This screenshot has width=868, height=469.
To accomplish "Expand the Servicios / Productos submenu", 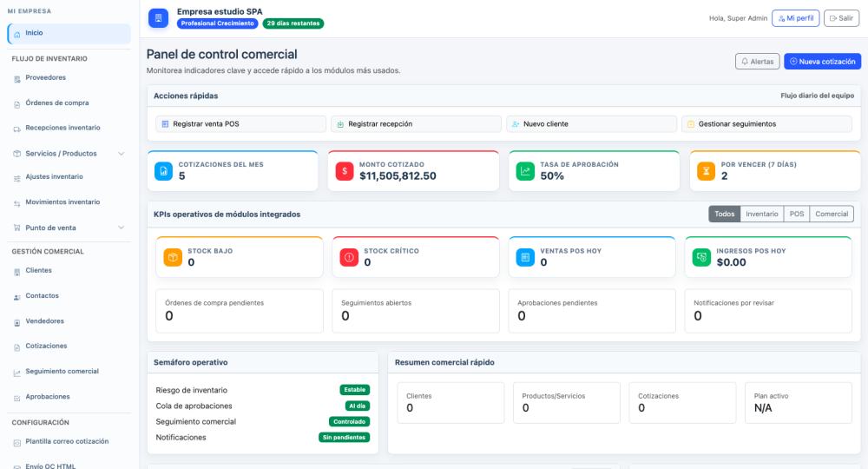I will (121, 154).
